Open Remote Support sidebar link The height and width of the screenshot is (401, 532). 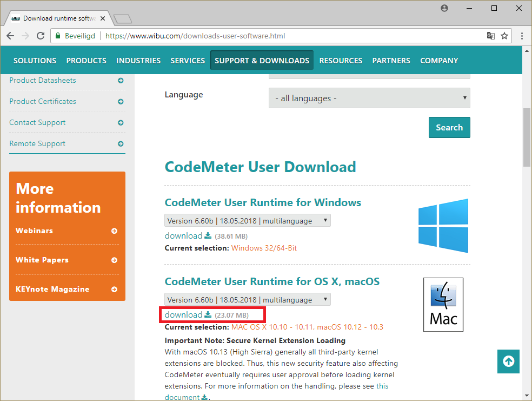click(x=37, y=143)
